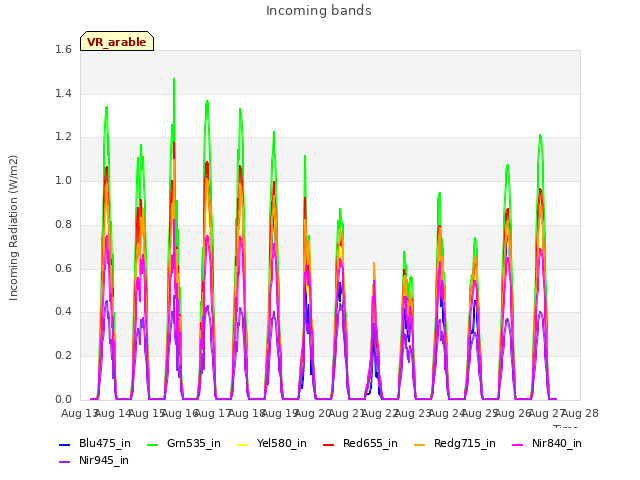Click the tallest green peak on Aug 16
This screenshot has width=640, height=480.
point(174,79)
